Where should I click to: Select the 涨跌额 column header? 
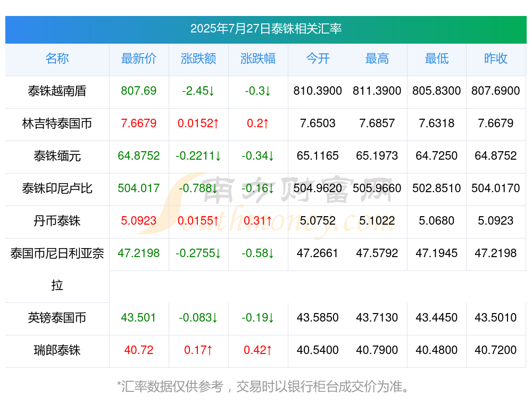[198, 59]
